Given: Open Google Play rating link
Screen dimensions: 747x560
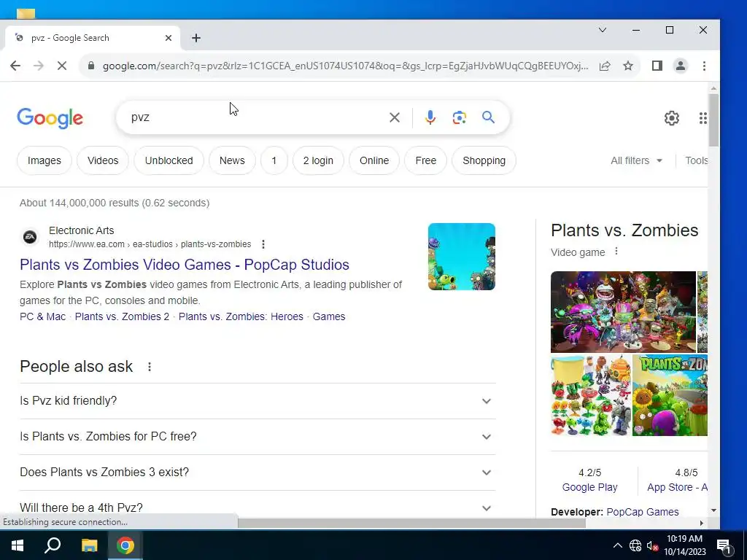Looking at the screenshot, I should pyautogui.click(x=589, y=487).
